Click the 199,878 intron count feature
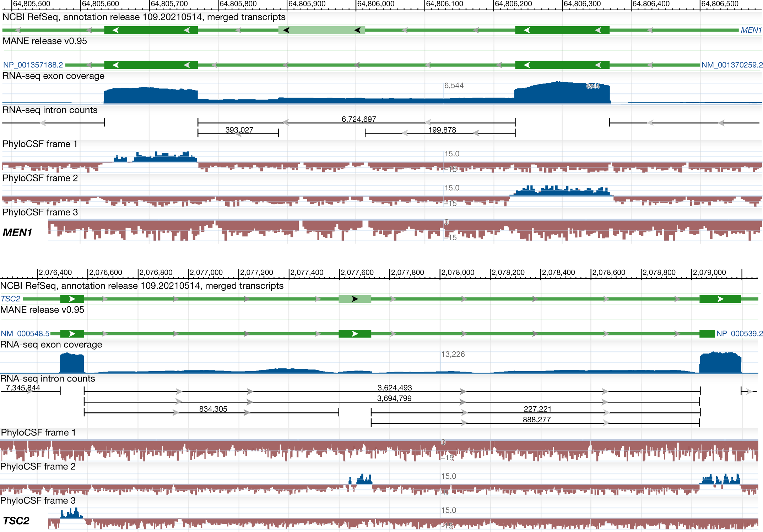Viewport: 763px width, 532px height. point(440,133)
